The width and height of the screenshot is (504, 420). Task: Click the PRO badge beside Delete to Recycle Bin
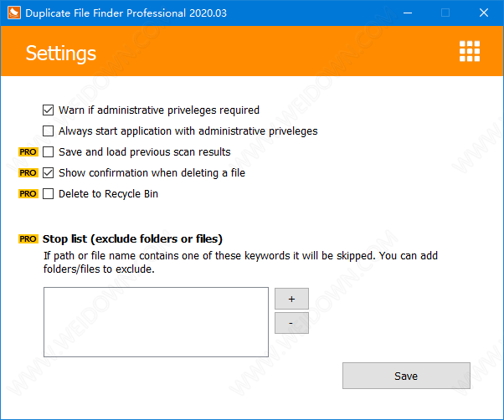(x=28, y=194)
